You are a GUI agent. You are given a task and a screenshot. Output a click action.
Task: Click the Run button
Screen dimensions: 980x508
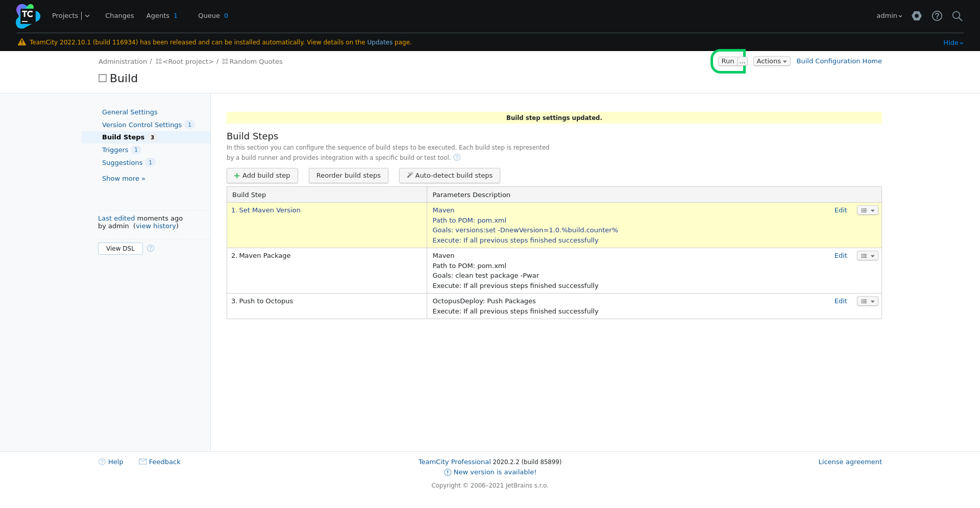pos(728,61)
